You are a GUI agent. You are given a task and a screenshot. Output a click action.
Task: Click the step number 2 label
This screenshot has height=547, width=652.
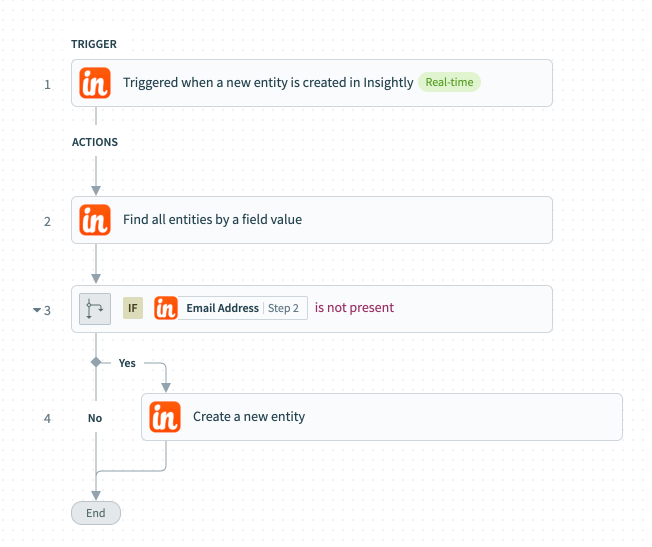(47, 222)
